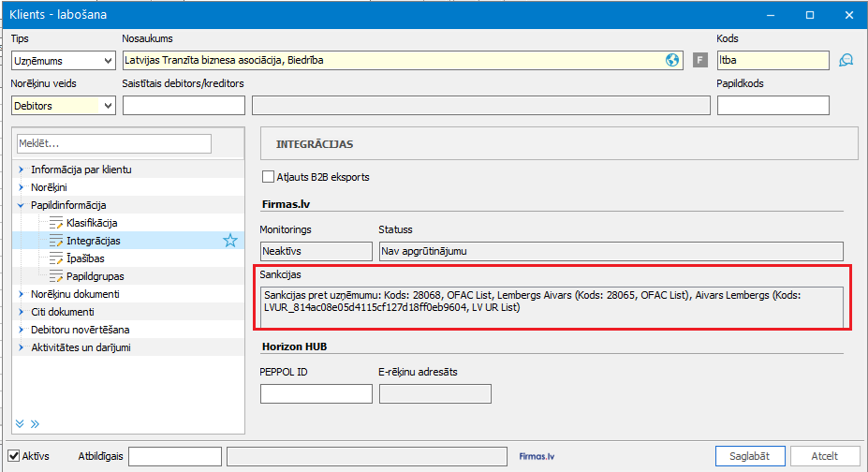The height and width of the screenshot is (472, 868).
Task: Click the Papildkods input field
Action: [773, 105]
